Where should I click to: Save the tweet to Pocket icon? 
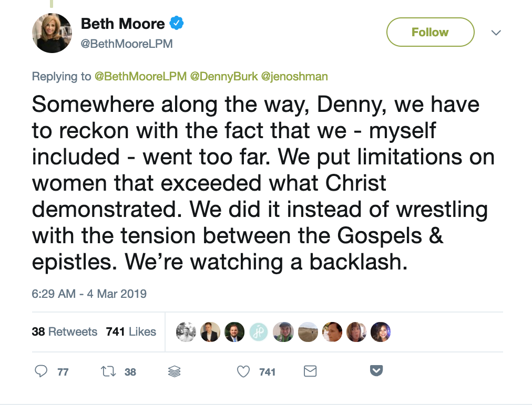[x=376, y=371]
